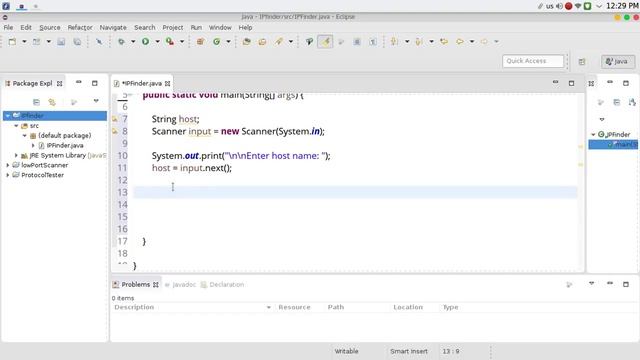Screen dimensions: 640x360
Task: Close the Package Explorer tab X
Action: tap(60, 83)
